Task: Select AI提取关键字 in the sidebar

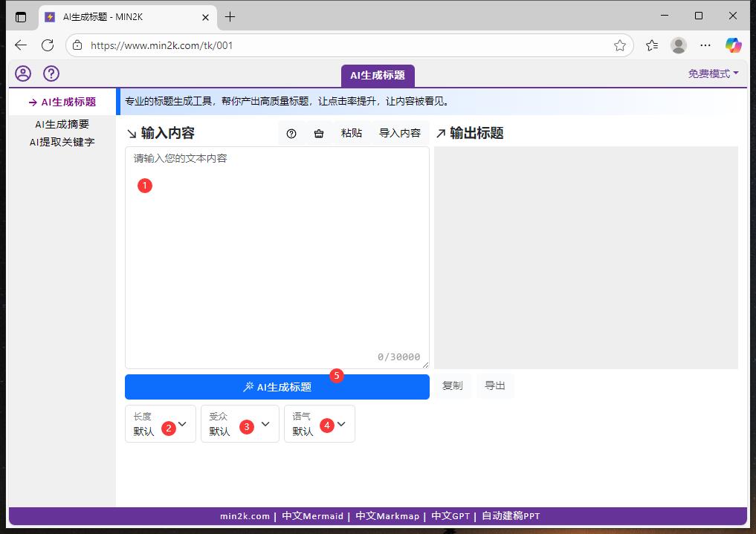Action: pyautogui.click(x=62, y=142)
